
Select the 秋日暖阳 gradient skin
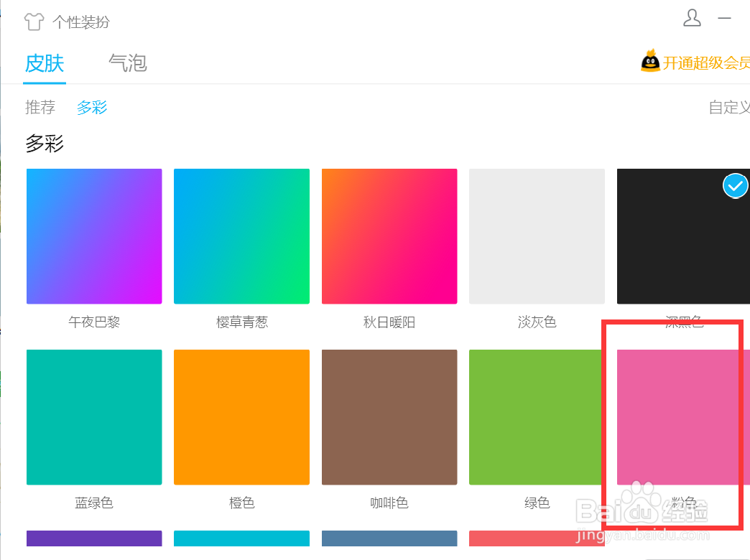tap(389, 236)
